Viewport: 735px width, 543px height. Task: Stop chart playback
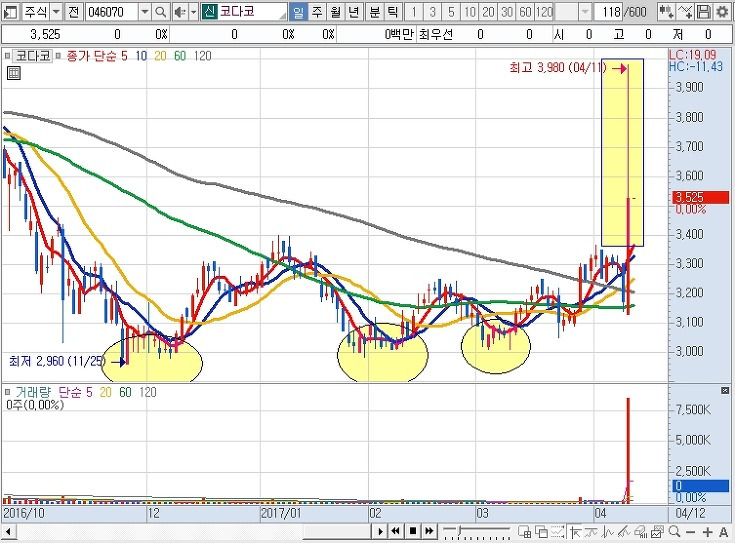click(x=412, y=531)
